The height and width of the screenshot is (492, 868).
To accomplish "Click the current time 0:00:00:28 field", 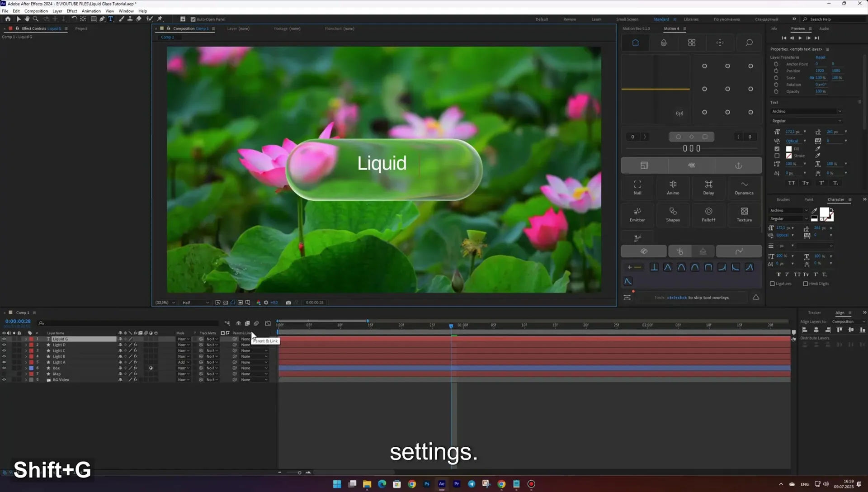I will pyautogui.click(x=18, y=321).
